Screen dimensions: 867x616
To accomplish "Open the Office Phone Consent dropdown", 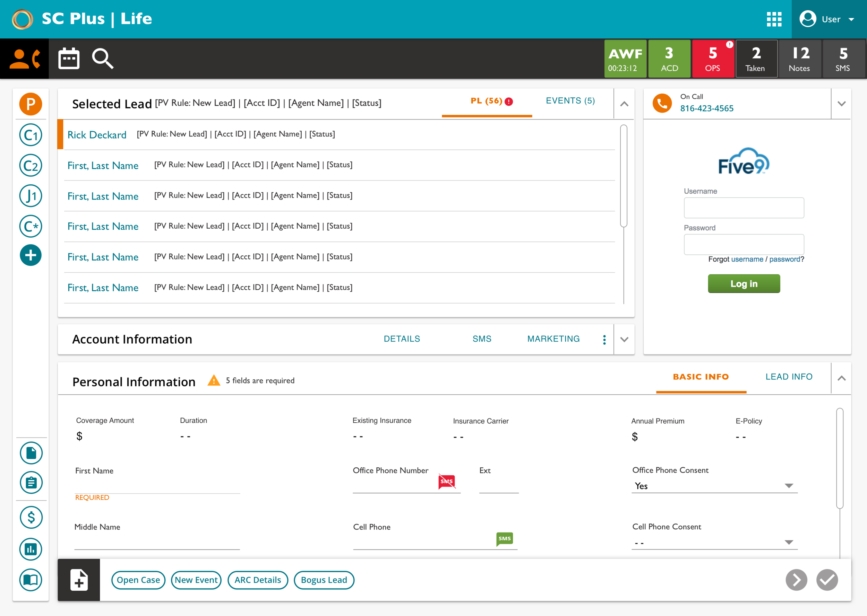I will pos(714,486).
